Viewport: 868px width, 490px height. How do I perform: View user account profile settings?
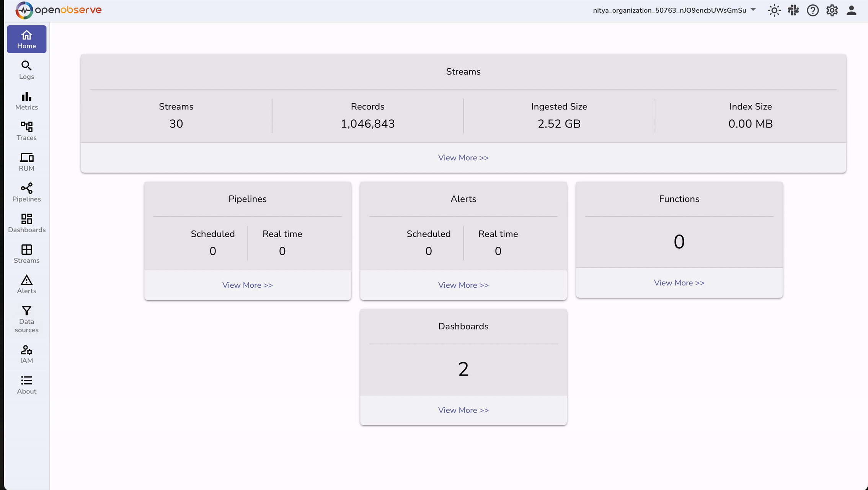coord(851,10)
